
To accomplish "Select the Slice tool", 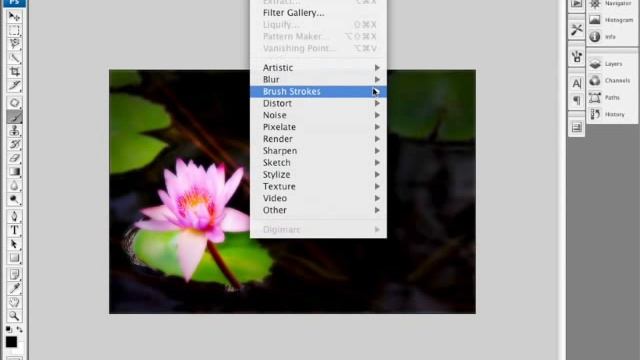I will (x=14, y=86).
